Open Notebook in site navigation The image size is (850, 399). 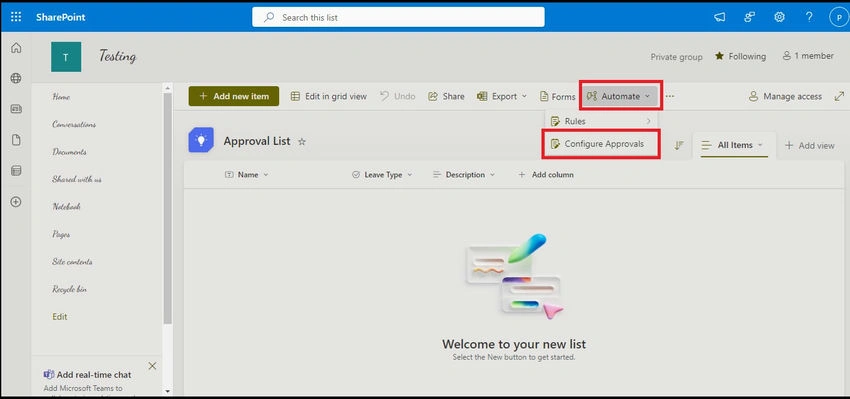[x=67, y=207]
